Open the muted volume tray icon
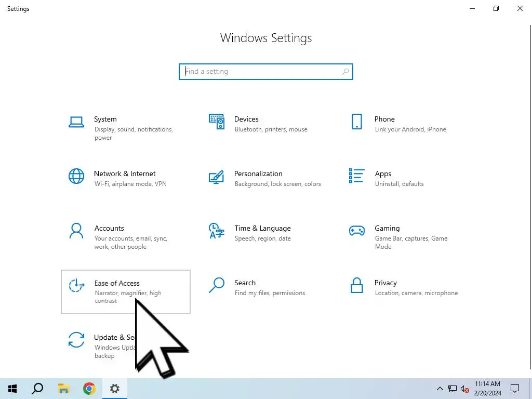The width and height of the screenshot is (532, 399). (465, 389)
